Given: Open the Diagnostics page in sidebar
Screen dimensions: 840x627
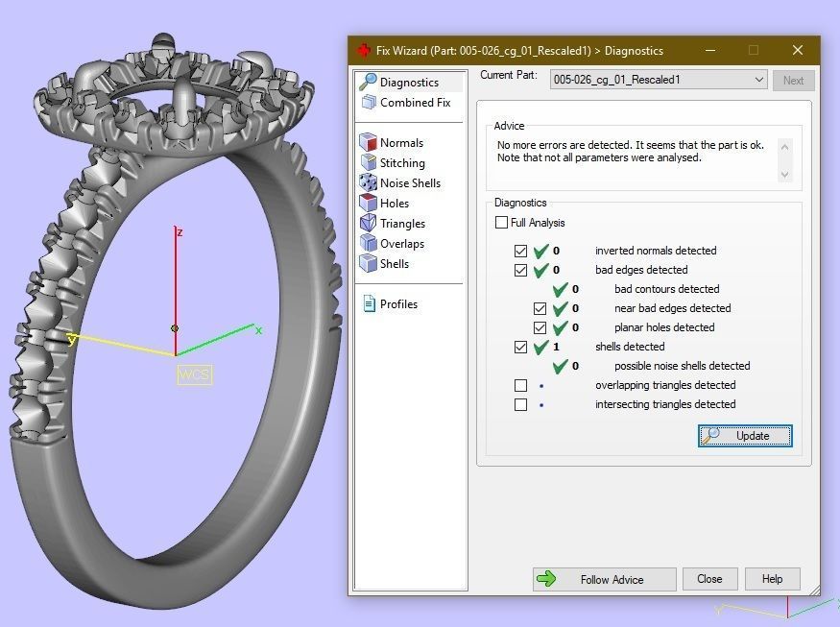Looking at the screenshot, I should pos(409,82).
